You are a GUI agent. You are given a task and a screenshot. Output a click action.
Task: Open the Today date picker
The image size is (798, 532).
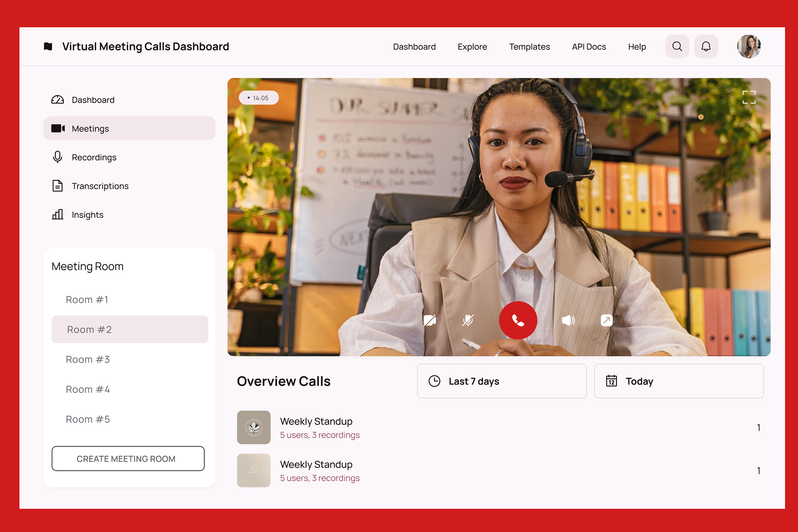[x=679, y=381]
